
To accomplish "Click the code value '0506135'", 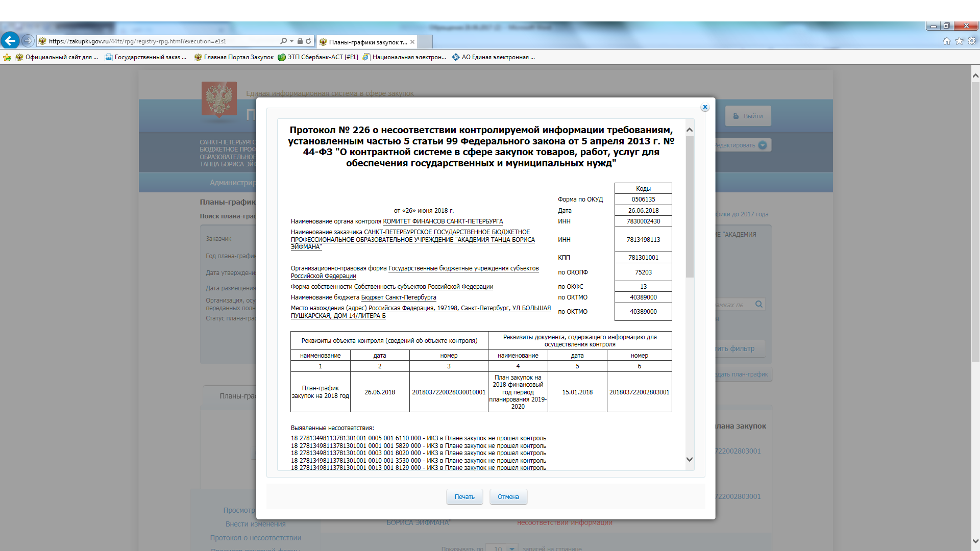I will [x=643, y=199].
